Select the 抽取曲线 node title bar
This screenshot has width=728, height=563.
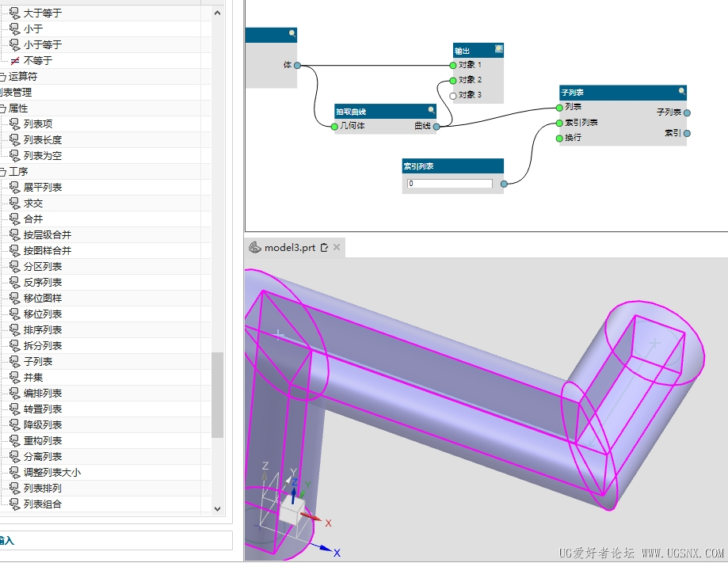(385, 111)
